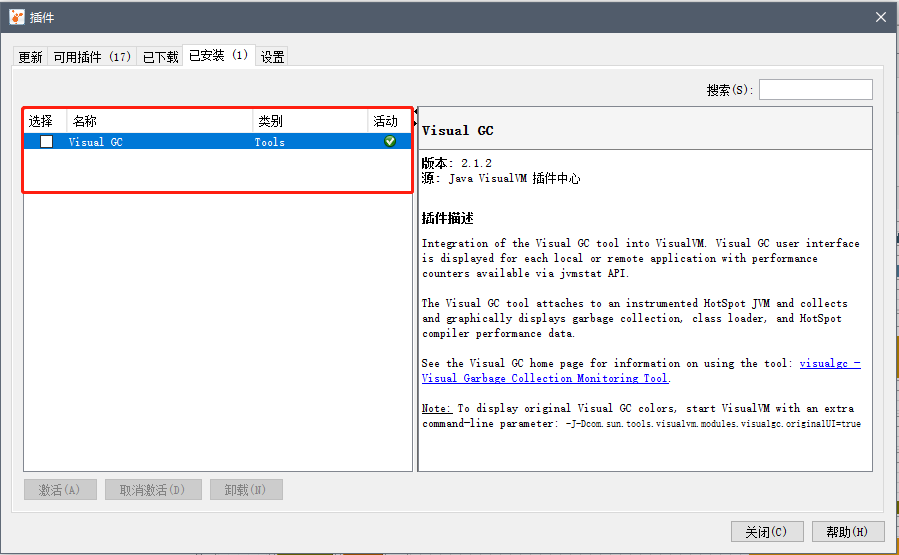The width and height of the screenshot is (899, 555).
Task: Click the underlined Note: text
Action: 437,408
